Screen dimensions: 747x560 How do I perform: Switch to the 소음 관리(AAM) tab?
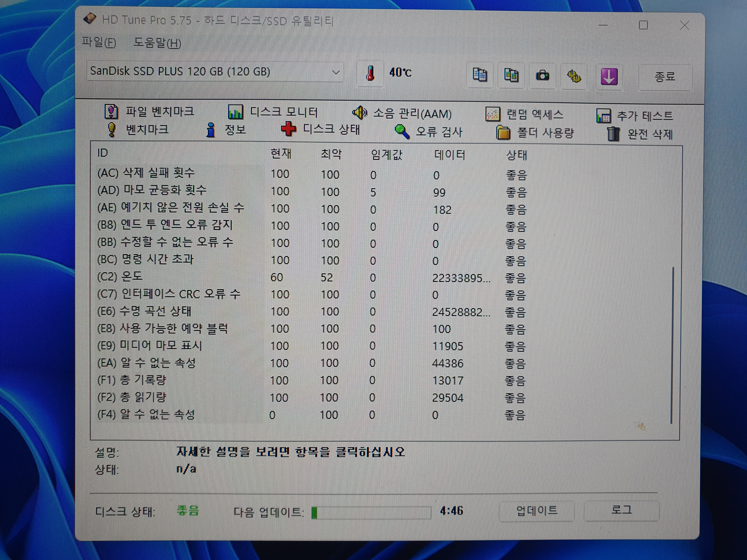tap(402, 113)
